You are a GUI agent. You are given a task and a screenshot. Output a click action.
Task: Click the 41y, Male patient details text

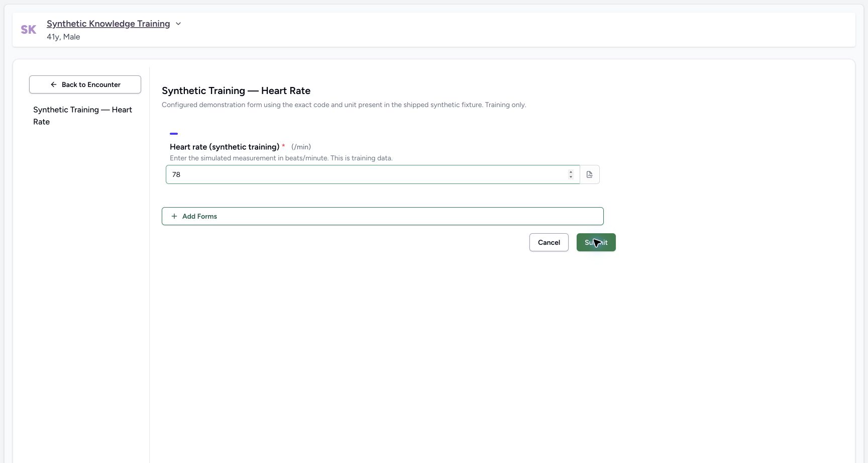pyautogui.click(x=63, y=37)
